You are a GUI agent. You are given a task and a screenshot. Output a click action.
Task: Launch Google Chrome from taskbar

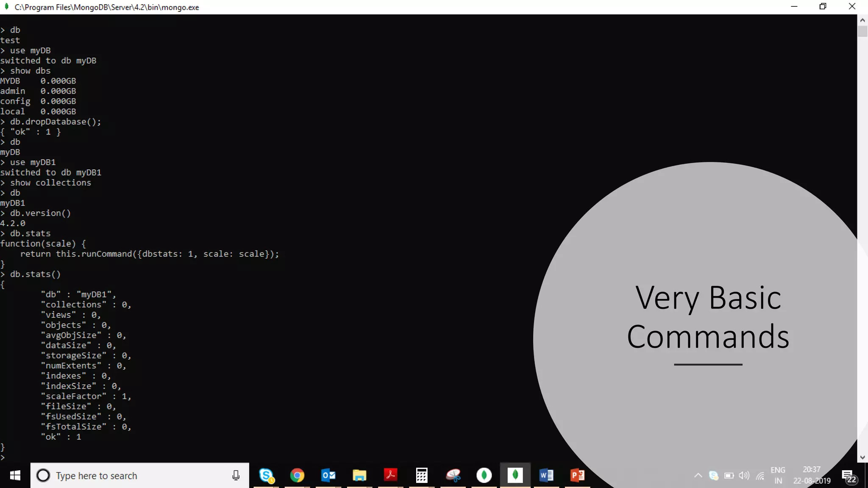(x=297, y=475)
